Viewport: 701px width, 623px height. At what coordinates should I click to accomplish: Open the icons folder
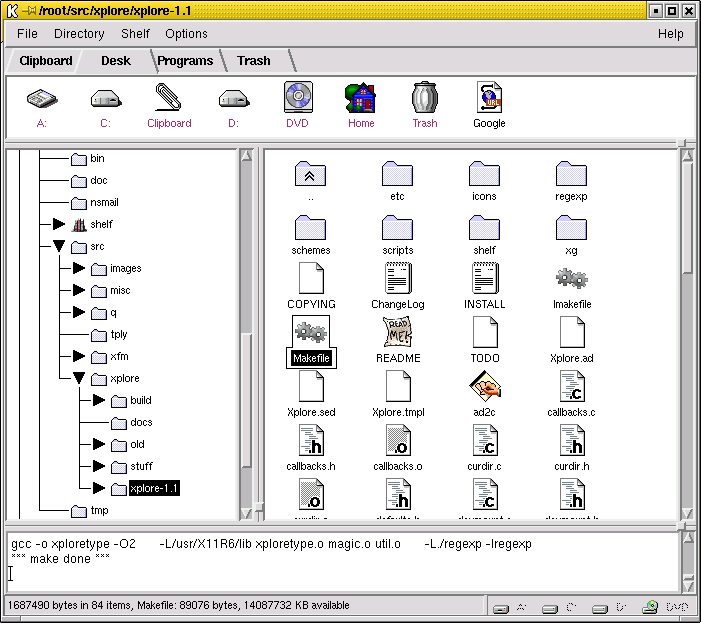click(x=484, y=174)
